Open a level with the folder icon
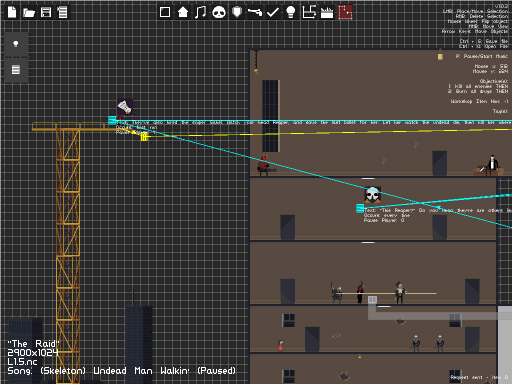Viewport: 512px width, 384px height. click(x=29, y=13)
